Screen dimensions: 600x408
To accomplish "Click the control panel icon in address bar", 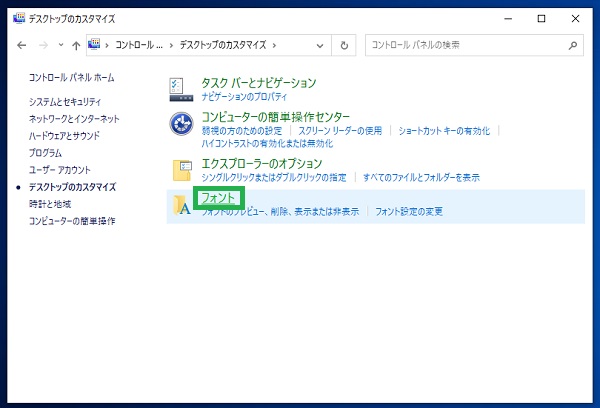I will click(x=94, y=45).
